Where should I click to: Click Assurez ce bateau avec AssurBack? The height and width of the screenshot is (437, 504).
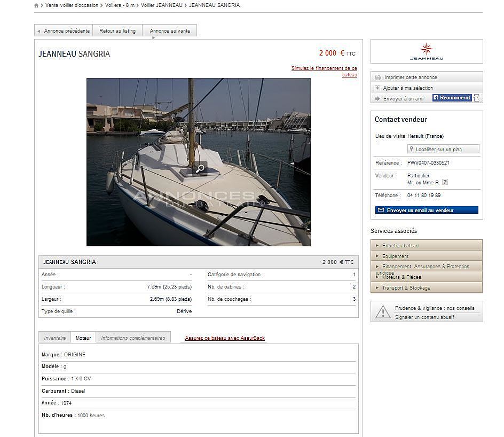click(225, 338)
